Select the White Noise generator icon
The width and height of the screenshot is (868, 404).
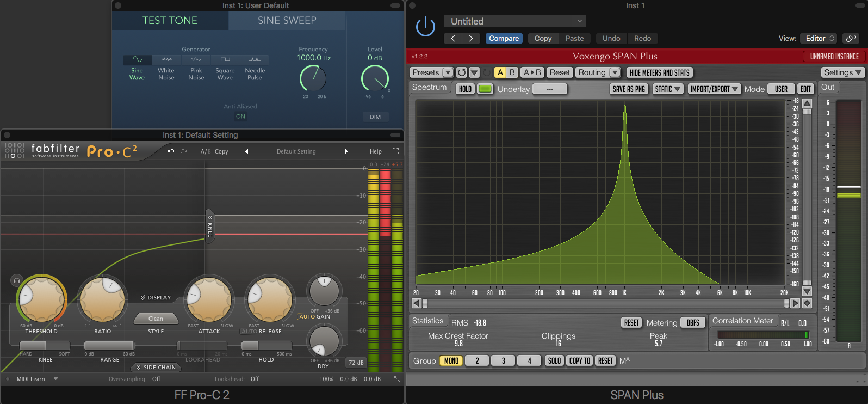click(x=166, y=59)
